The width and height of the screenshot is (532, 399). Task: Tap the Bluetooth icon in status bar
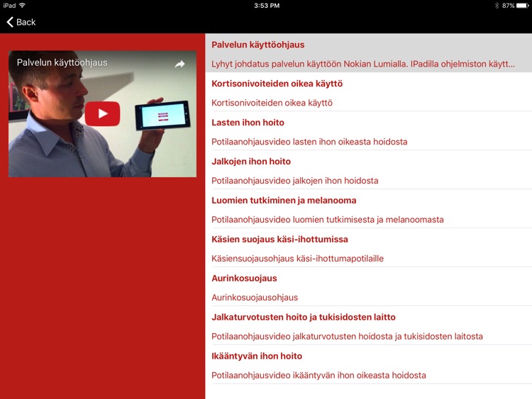tap(497, 6)
